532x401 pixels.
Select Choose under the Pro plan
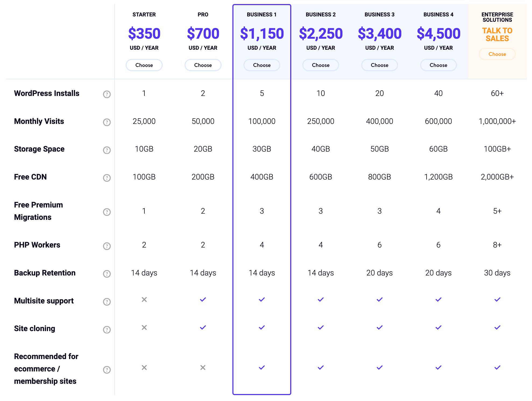coord(203,65)
